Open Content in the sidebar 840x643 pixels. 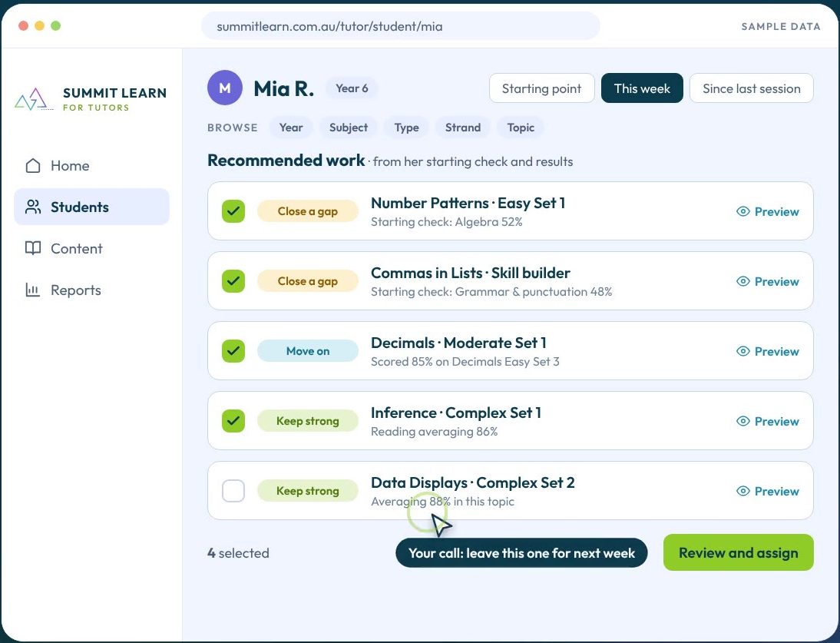coord(91,248)
